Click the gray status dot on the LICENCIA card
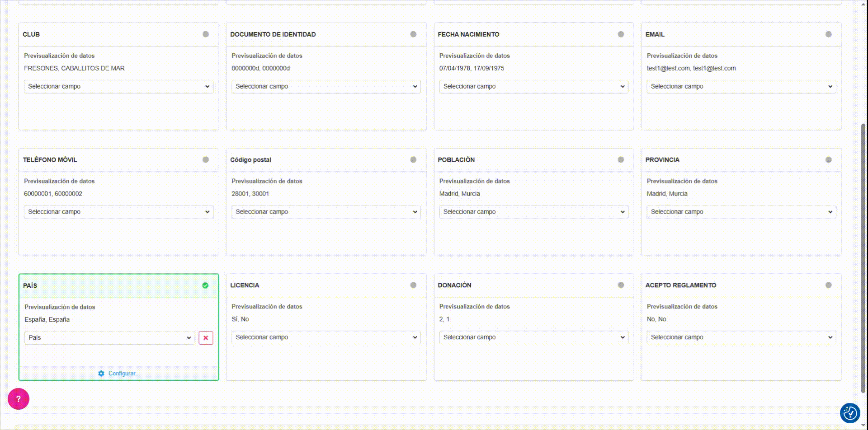 tap(413, 285)
